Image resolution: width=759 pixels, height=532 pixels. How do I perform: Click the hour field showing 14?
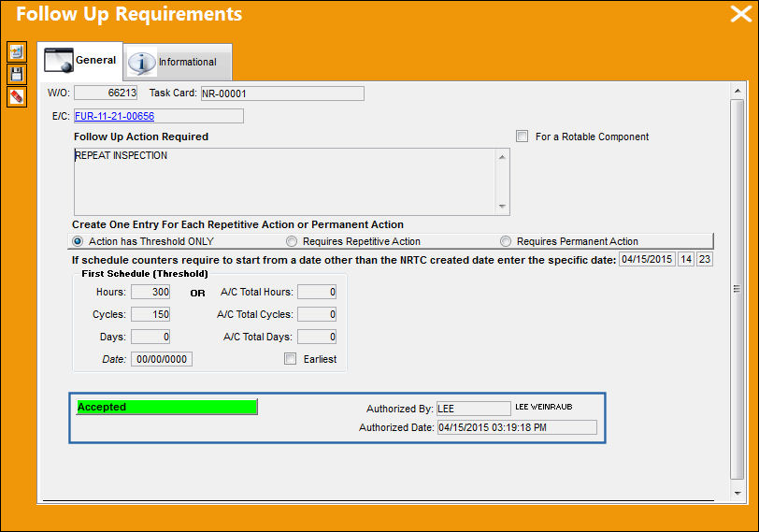(x=686, y=260)
